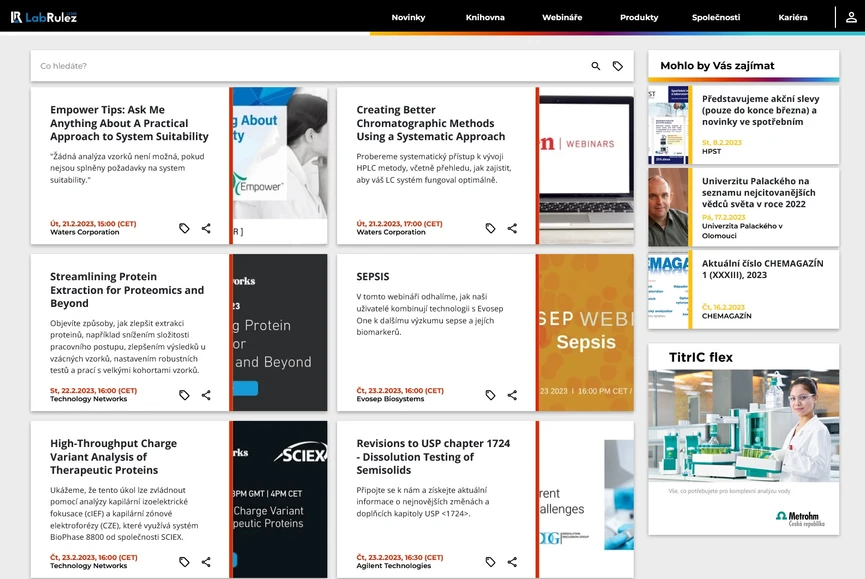Click 'Technology Networks' under High-Throughput Charge
Image resolution: width=865 pixels, height=579 pixels.
[88, 566]
